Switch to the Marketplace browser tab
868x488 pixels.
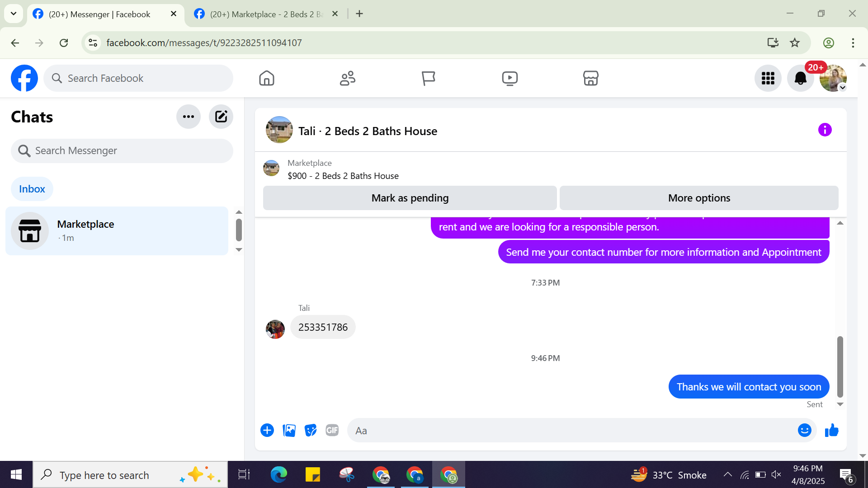click(267, 14)
